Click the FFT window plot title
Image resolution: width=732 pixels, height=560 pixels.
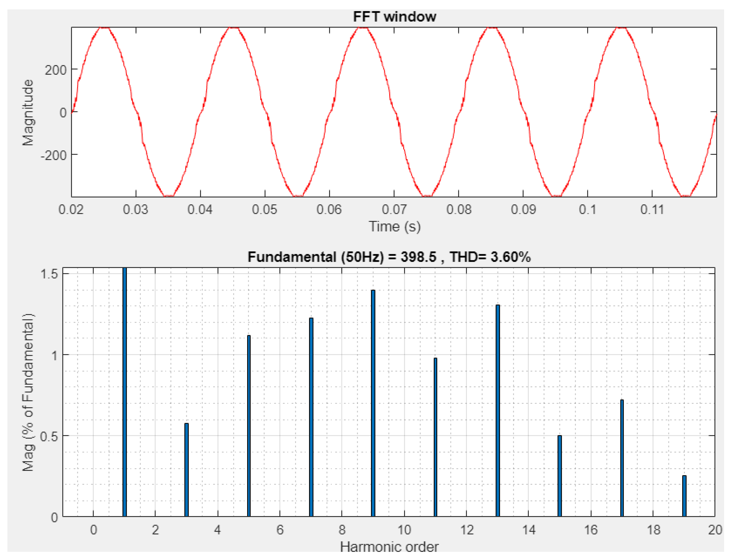395,17
